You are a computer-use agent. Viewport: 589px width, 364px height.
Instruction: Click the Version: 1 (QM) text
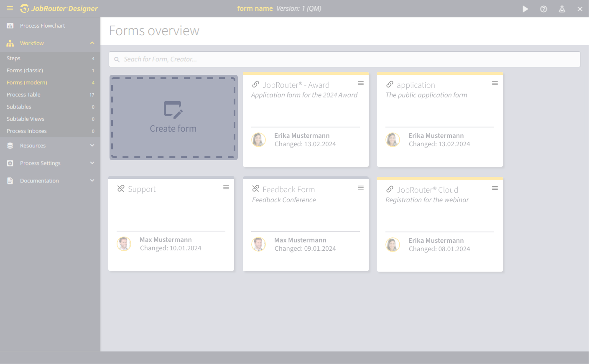point(299,8)
